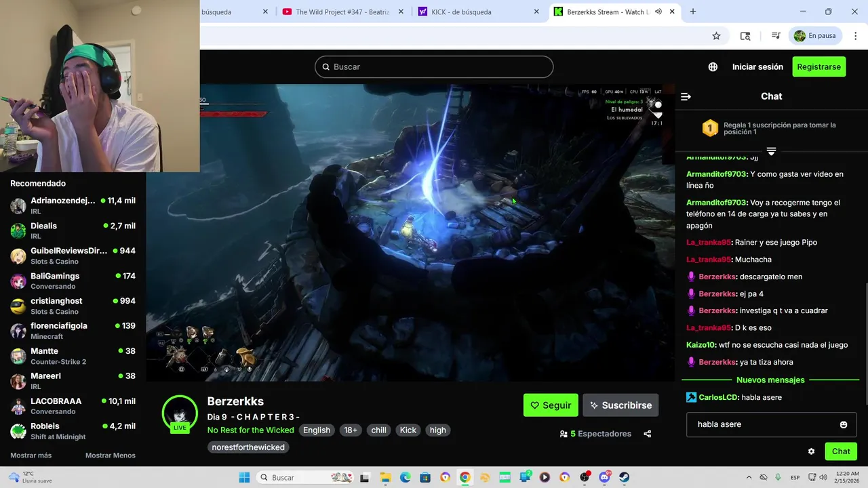
Task: Click the gift subscription rank badge
Action: [710, 128]
